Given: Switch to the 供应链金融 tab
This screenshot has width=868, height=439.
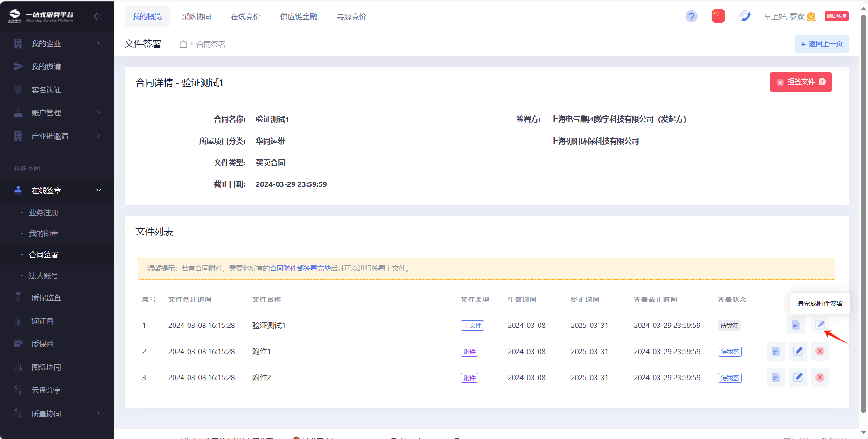Looking at the screenshot, I should tap(299, 16).
